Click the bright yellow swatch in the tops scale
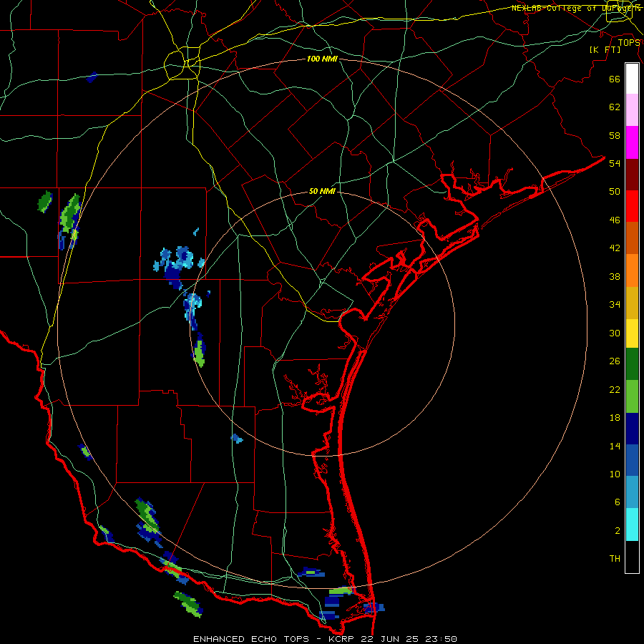This screenshot has width=644, height=644. pos(632,333)
